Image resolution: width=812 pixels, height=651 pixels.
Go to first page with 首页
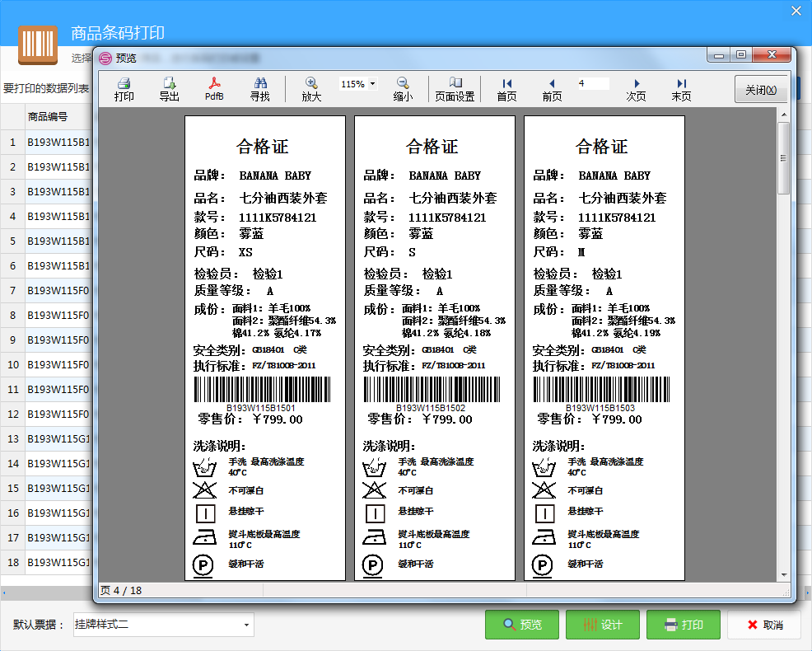click(x=507, y=89)
